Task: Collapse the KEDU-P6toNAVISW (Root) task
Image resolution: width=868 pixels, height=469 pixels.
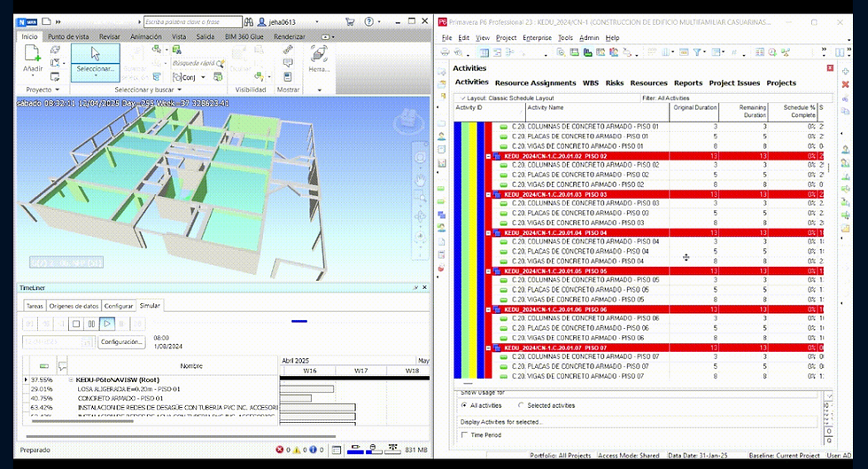Action: pos(71,379)
